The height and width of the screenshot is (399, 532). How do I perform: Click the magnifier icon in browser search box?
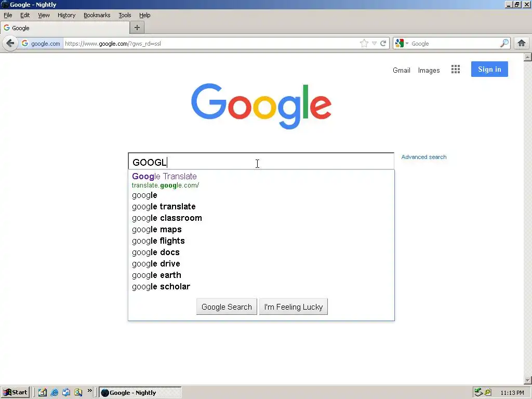(504, 43)
